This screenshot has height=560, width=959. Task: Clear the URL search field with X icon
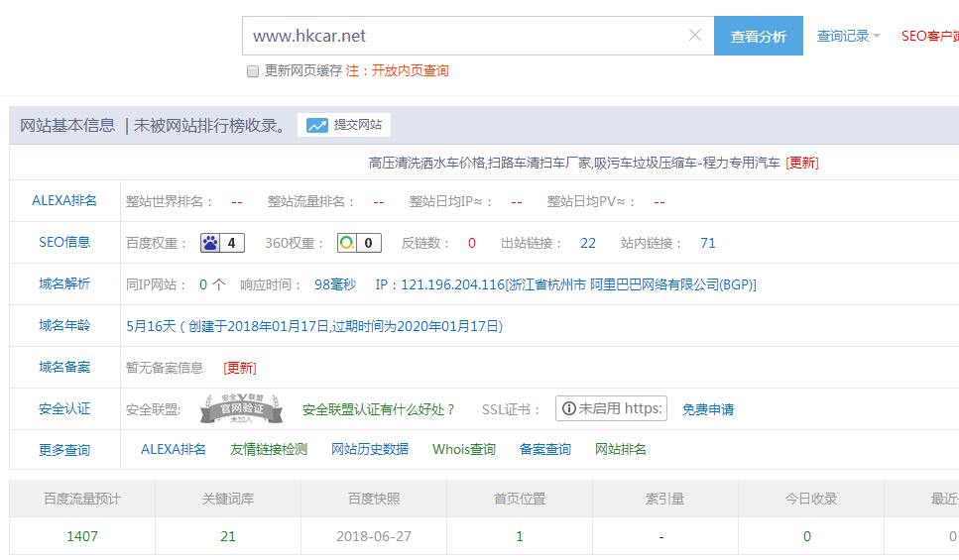tap(694, 36)
